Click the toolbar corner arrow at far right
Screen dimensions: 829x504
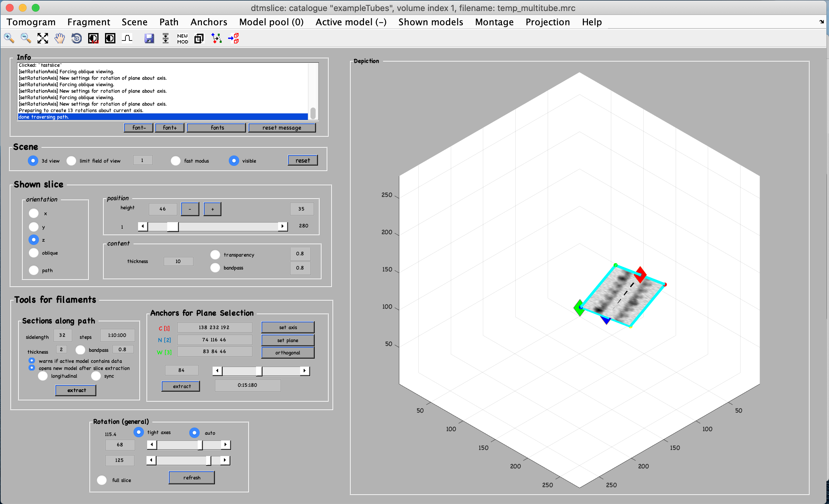pos(821,22)
